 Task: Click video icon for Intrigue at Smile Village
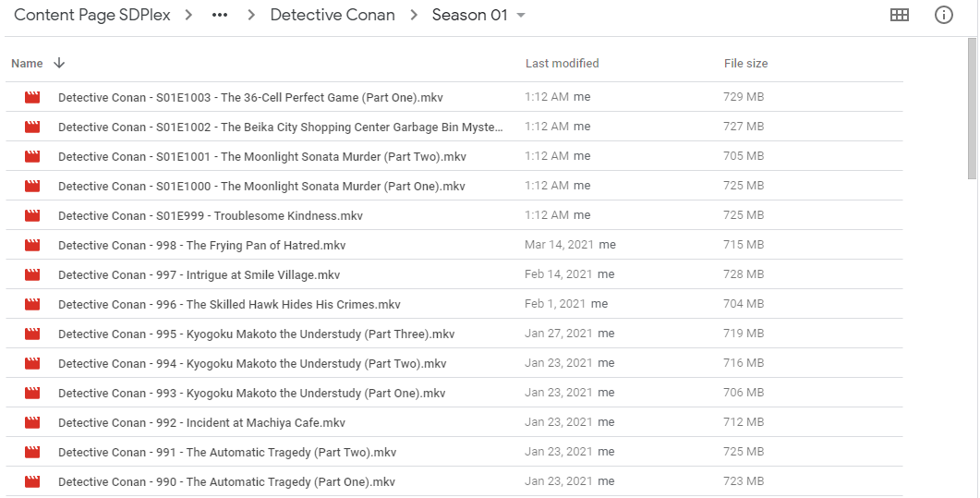pos(33,274)
